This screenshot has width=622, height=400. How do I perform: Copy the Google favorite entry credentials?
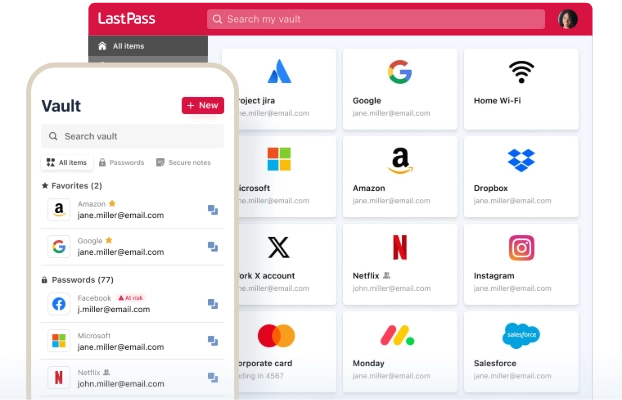213,246
